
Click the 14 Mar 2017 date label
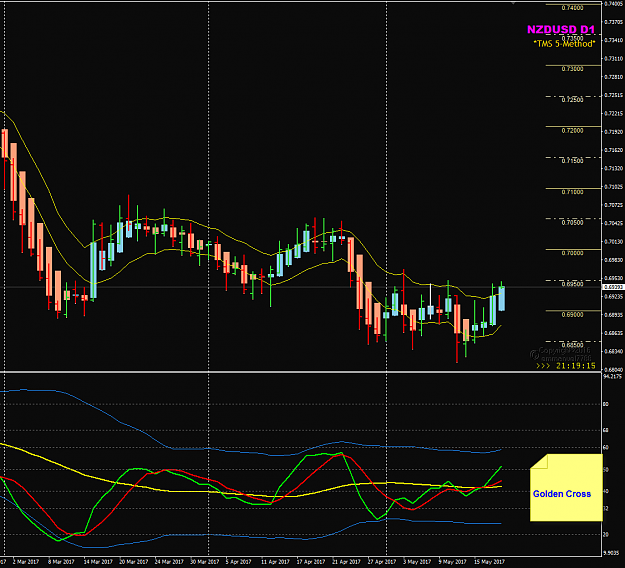coord(98,562)
